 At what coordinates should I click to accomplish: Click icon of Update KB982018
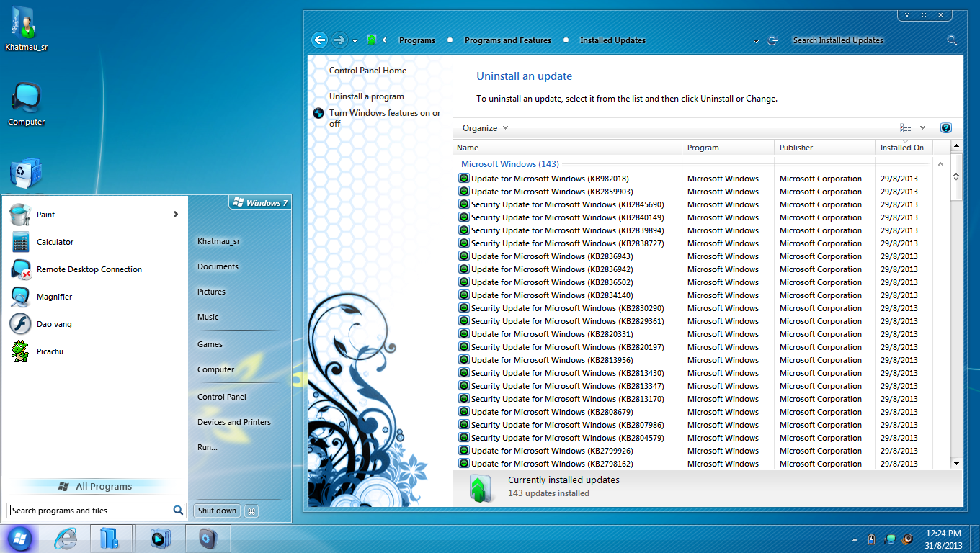[464, 179]
